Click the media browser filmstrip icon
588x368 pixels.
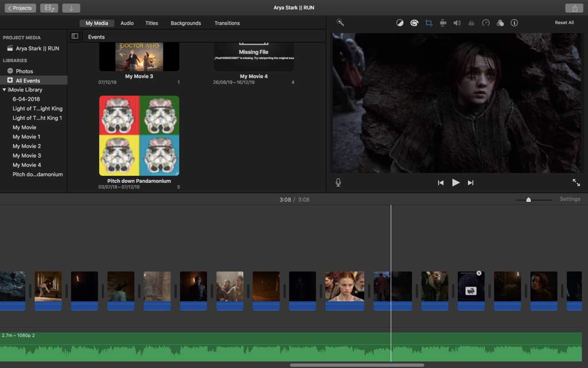coord(49,8)
